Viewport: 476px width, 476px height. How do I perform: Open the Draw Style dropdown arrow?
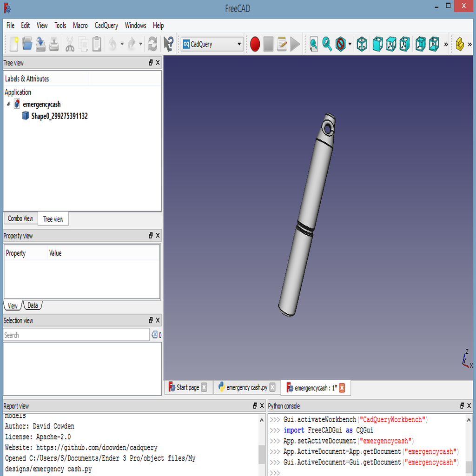coord(350,44)
